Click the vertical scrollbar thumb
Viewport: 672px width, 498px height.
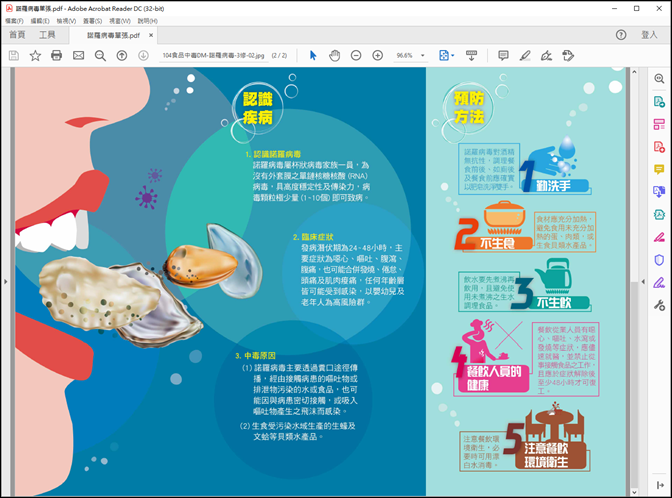tap(634, 383)
